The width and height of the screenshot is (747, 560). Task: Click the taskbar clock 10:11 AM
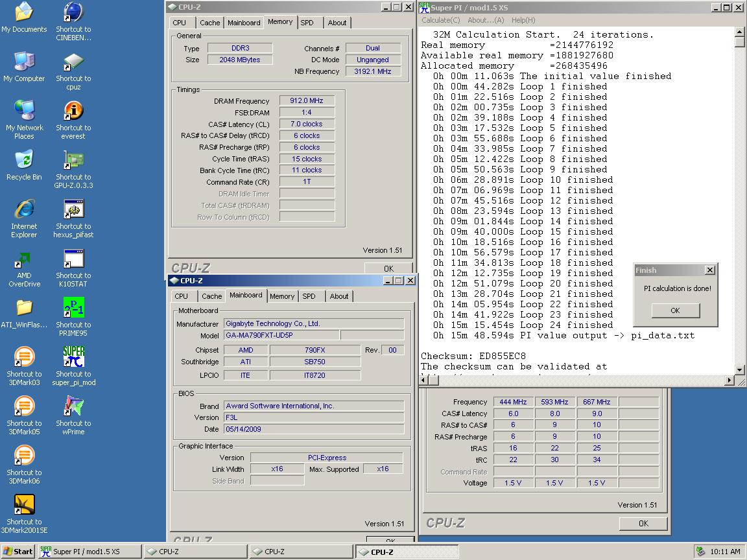(725, 552)
